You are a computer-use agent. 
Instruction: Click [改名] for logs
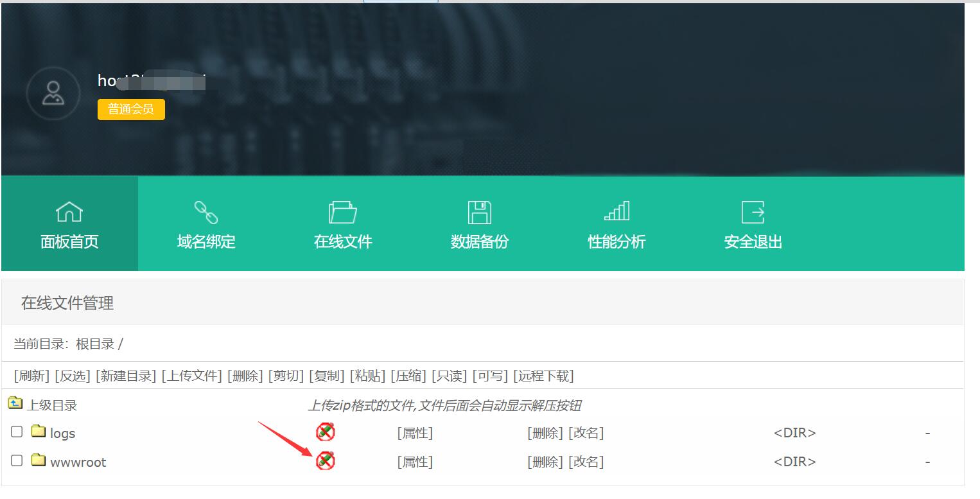(586, 433)
